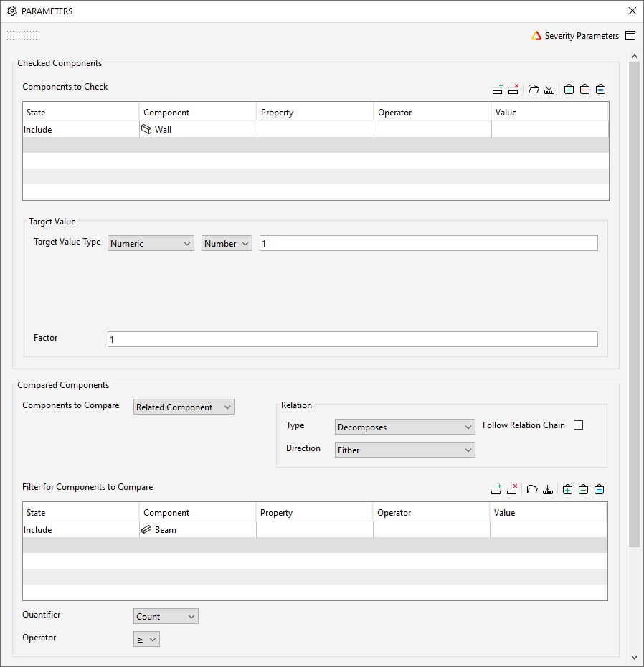Click the Property header in Compare filter table
The width and height of the screenshot is (644, 667).
pyautogui.click(x=314, y=513)
